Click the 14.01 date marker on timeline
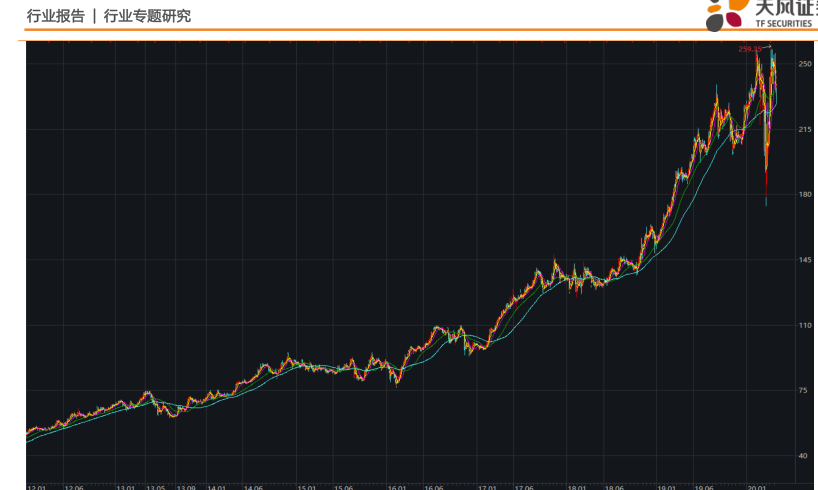 coord(217,487)
